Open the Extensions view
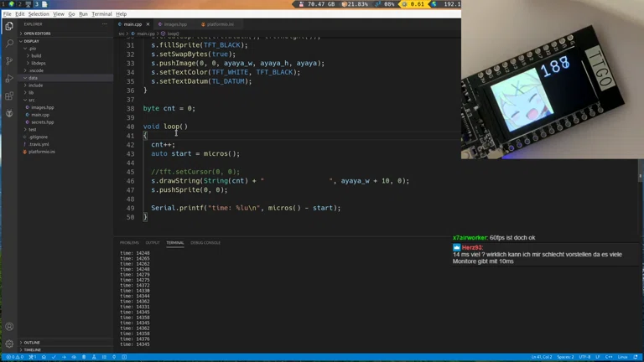Viewport: 644px width, 362px height. [9, 96]
